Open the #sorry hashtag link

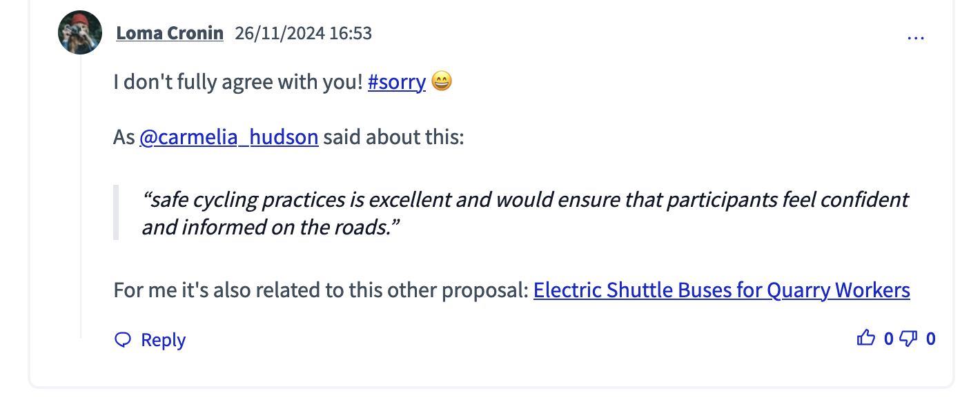[x=397, y=81]
